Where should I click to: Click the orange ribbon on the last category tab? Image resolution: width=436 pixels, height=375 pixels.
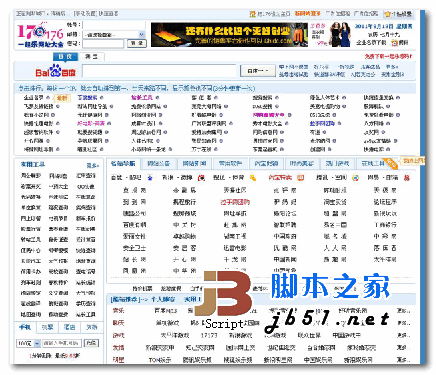391,163
